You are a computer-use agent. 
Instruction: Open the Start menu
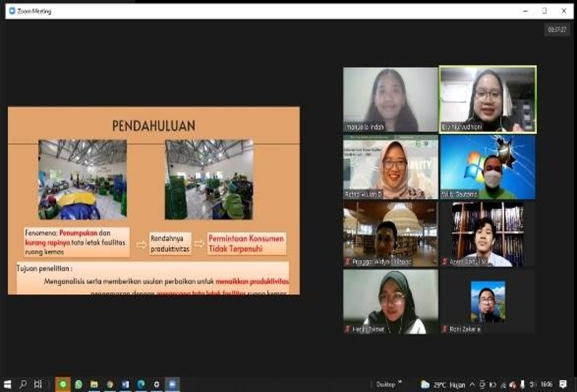[8, 384]
